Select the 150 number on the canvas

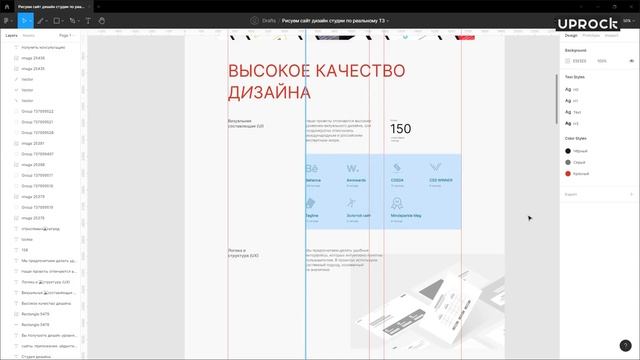pos(400,129)
